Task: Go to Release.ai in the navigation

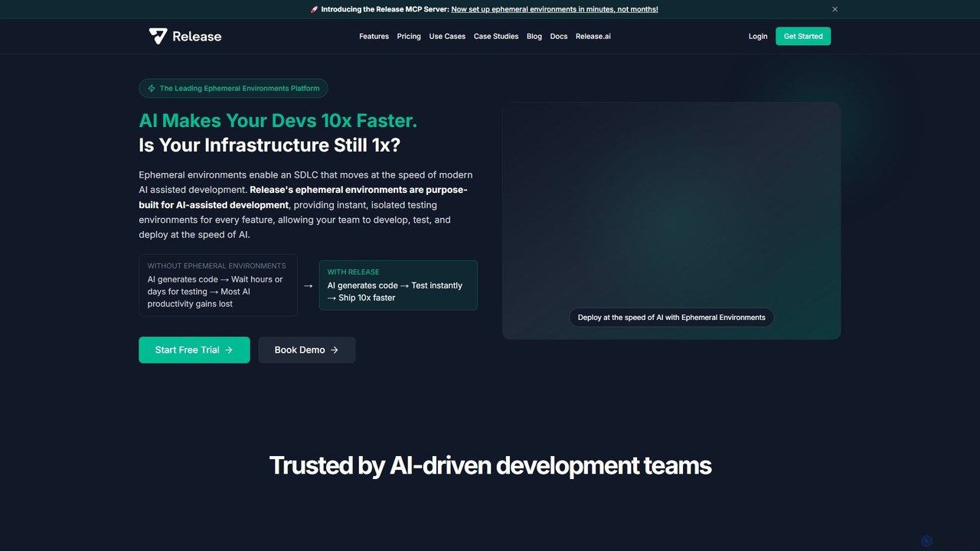Action: [593, 36]
